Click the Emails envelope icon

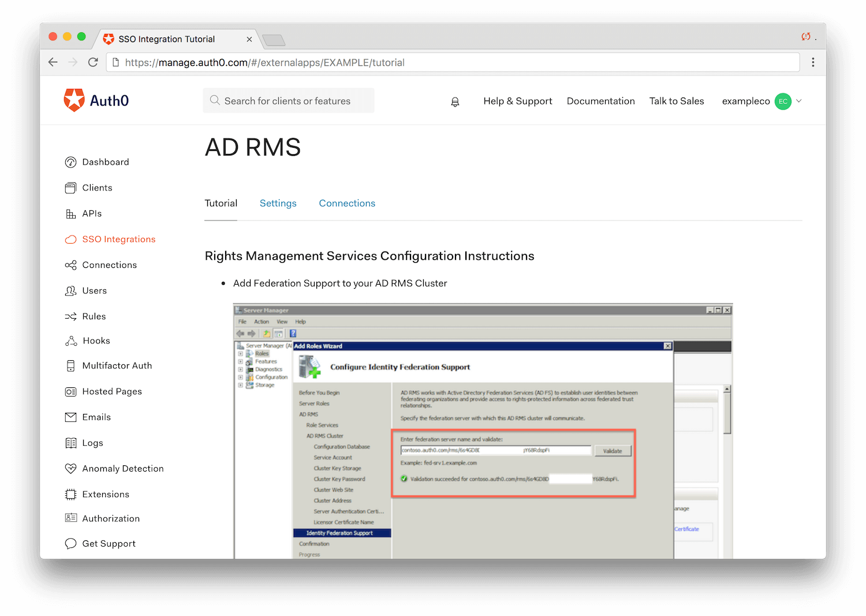click(70, 417)
